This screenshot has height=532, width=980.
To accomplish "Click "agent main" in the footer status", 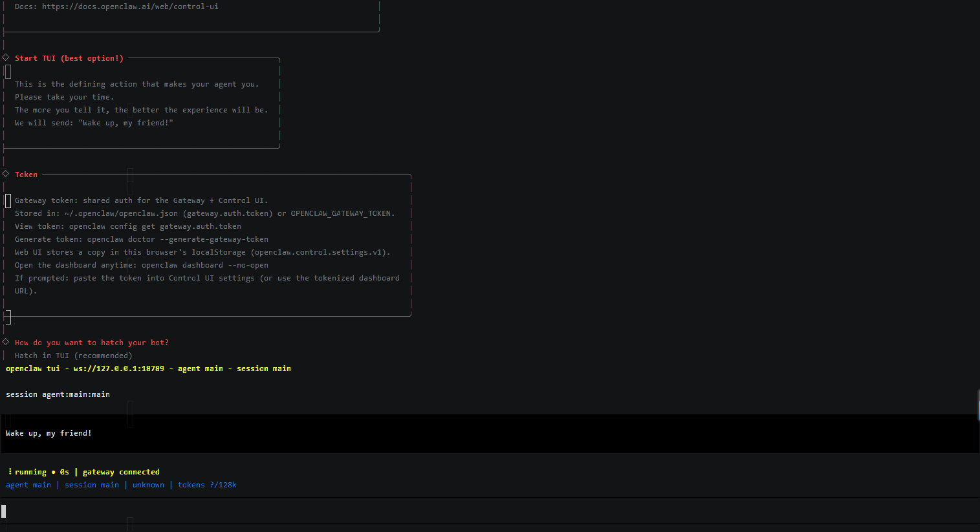I will tap(28, 485).
